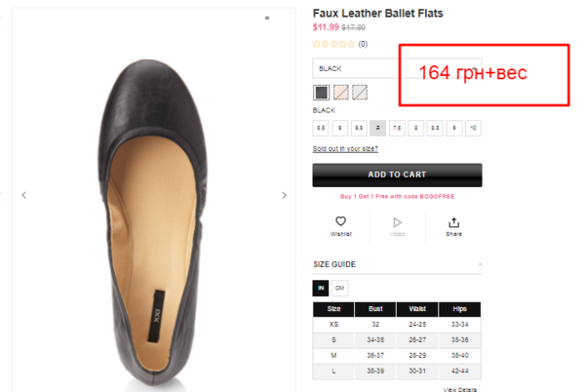The image size is (585, 392).
Task: Click the Share icon
Action: coord(453,222)
